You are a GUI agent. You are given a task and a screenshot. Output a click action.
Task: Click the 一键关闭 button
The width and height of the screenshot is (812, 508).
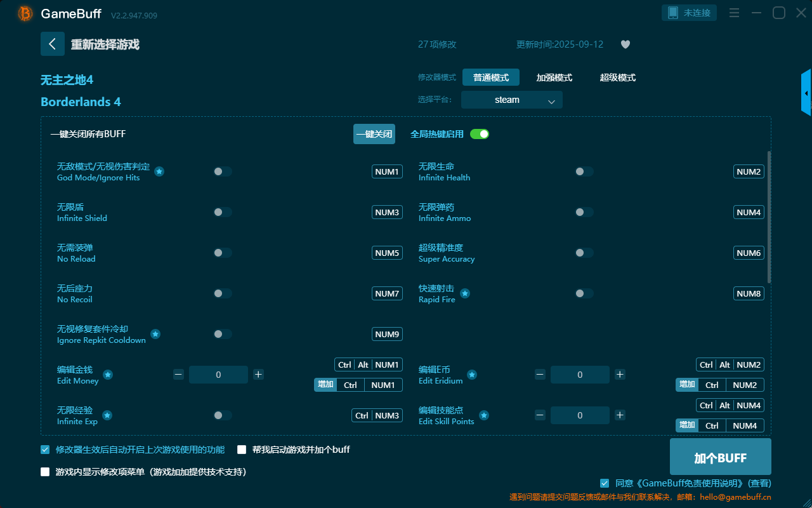[x=374, y=134]
